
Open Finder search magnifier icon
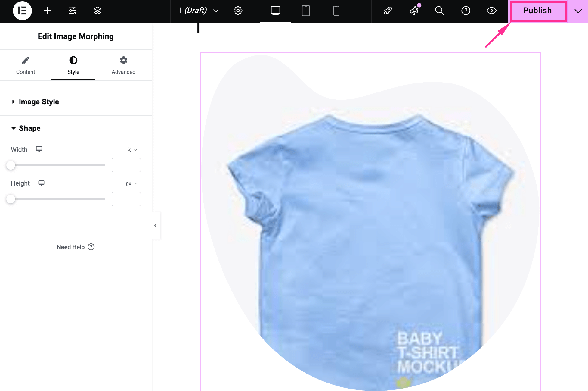click(x=439, y=11)
